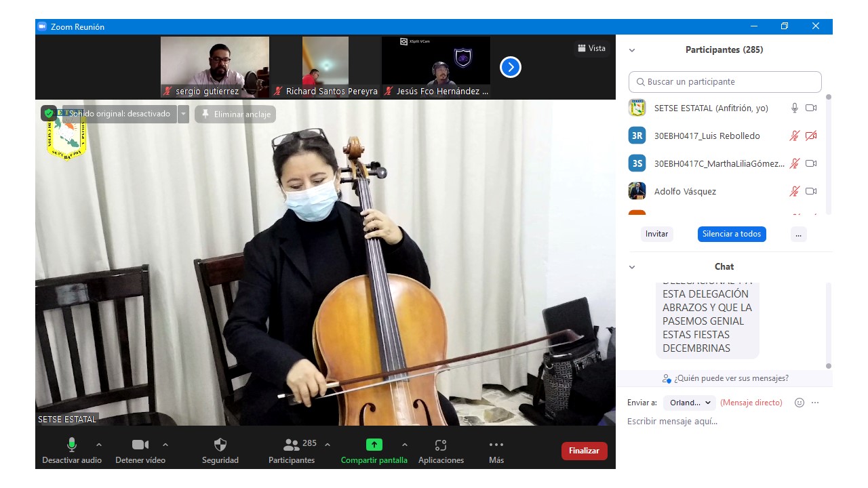This screenshot has width=868, height=488.
Task: Click Adolfo Vásquez muted microphone icon
Action: click(x=795, y=191)
